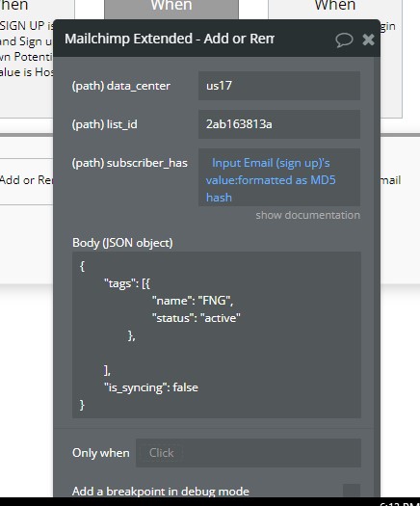Click the (path) list_id label
The width and height of the screenshot is (420, 506).
(x=104, y=124)
